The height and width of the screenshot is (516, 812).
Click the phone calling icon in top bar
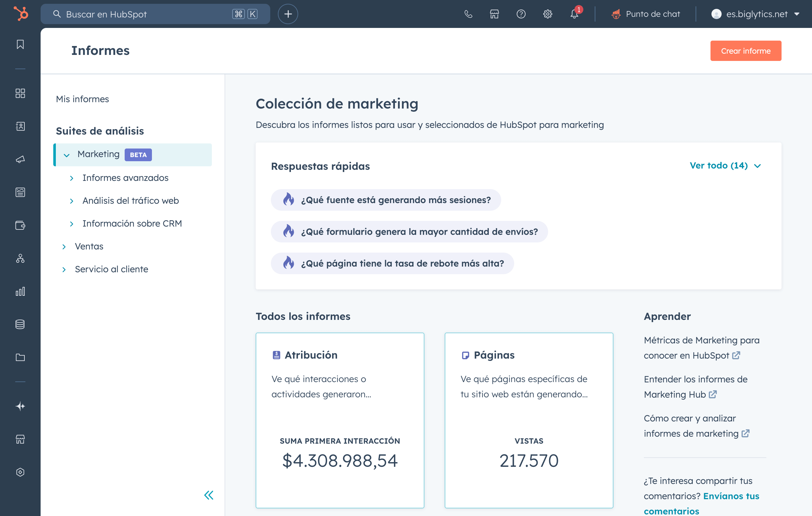pos(468,14)
